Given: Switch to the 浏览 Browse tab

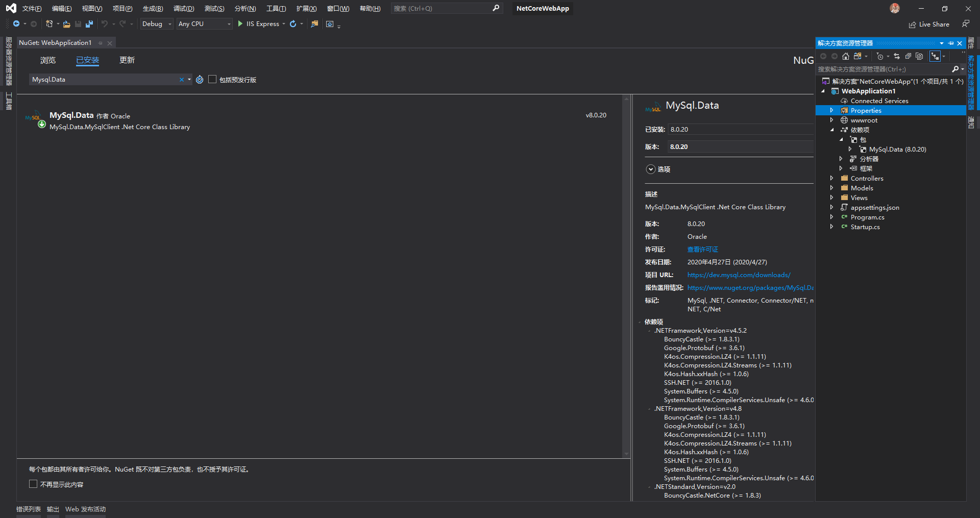Looking at the screenshot, I should [x=48, y=60].
